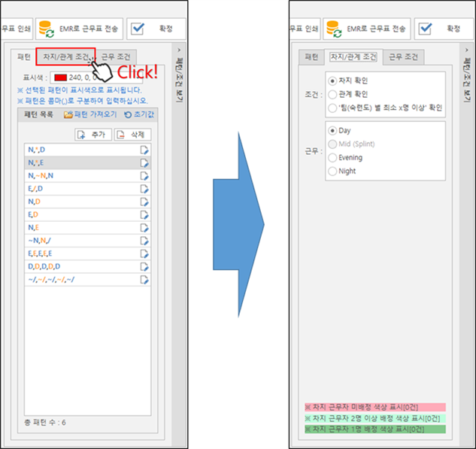Click the red 표시색 color swatch
The image size is (476, 449).
point(59,77)
